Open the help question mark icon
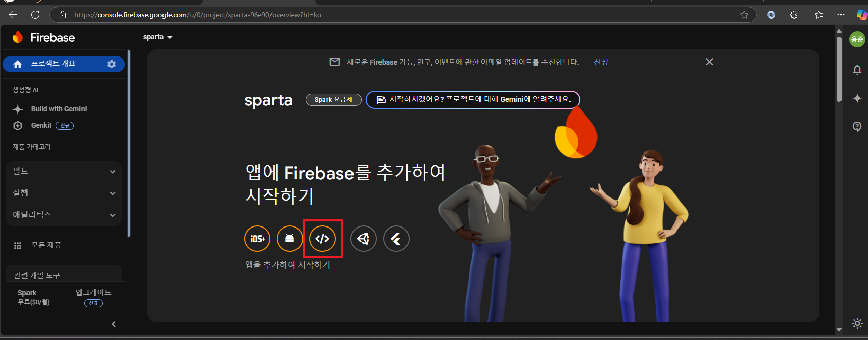This screenshot has width=868, height=340. (857, 126)
